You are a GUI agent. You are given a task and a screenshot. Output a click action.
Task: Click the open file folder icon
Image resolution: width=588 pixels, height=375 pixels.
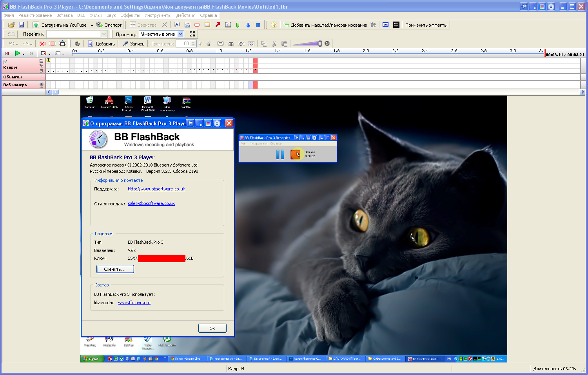coord(11,25)
